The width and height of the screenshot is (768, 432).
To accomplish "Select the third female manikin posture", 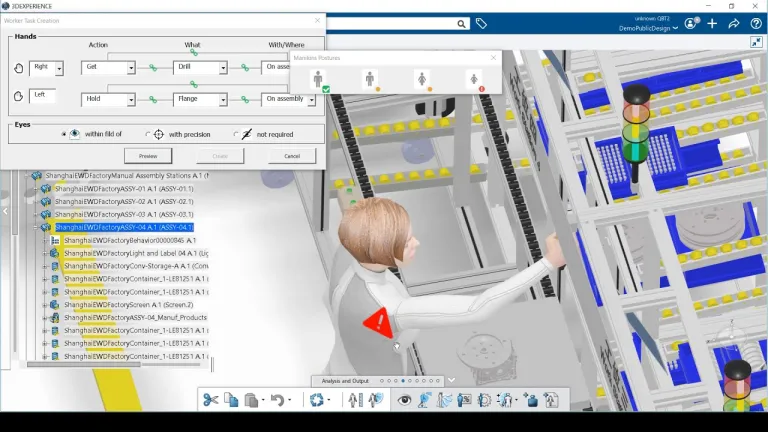I will (x=423, y=79).
